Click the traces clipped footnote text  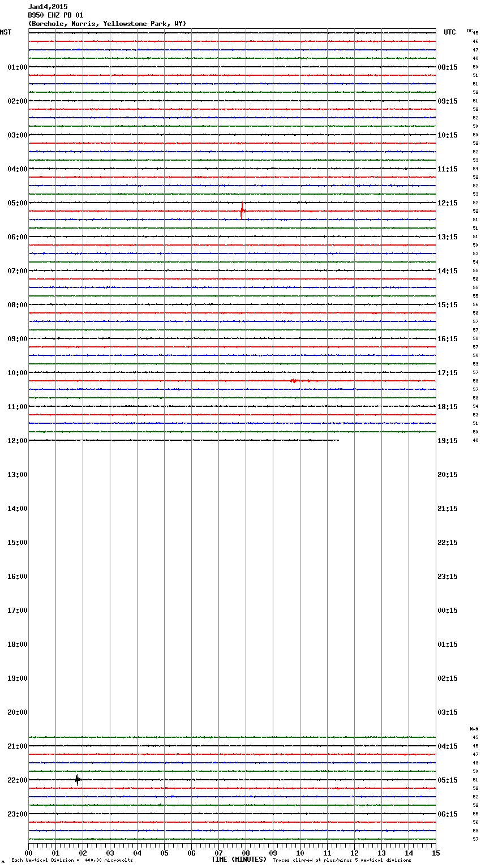coord(342,860)
